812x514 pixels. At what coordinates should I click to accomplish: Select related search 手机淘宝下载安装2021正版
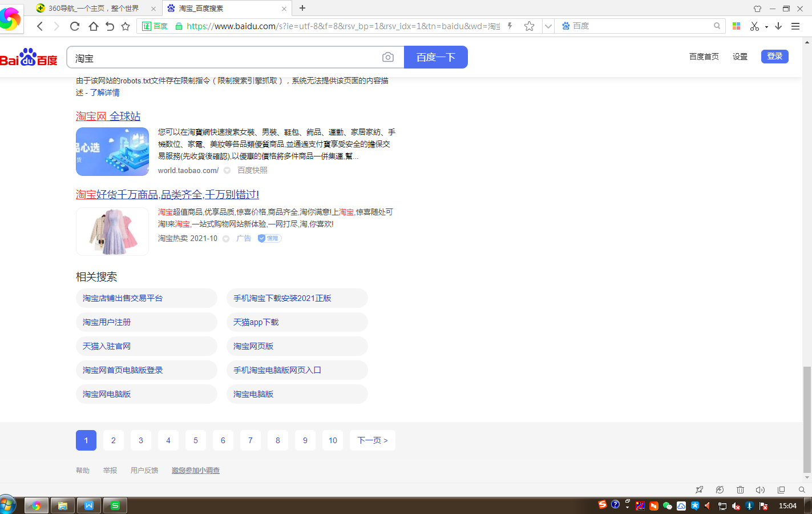pos(297,298)
